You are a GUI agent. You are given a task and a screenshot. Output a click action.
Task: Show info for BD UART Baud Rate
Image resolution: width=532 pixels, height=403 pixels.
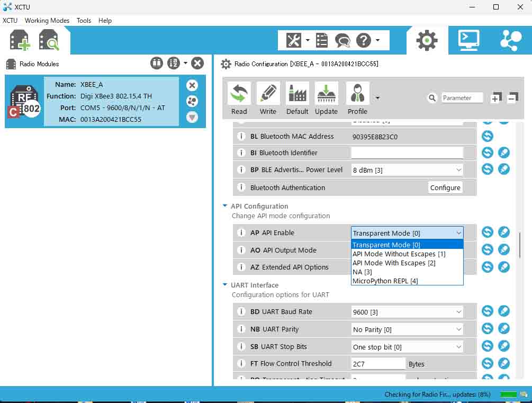click(241, 311)
